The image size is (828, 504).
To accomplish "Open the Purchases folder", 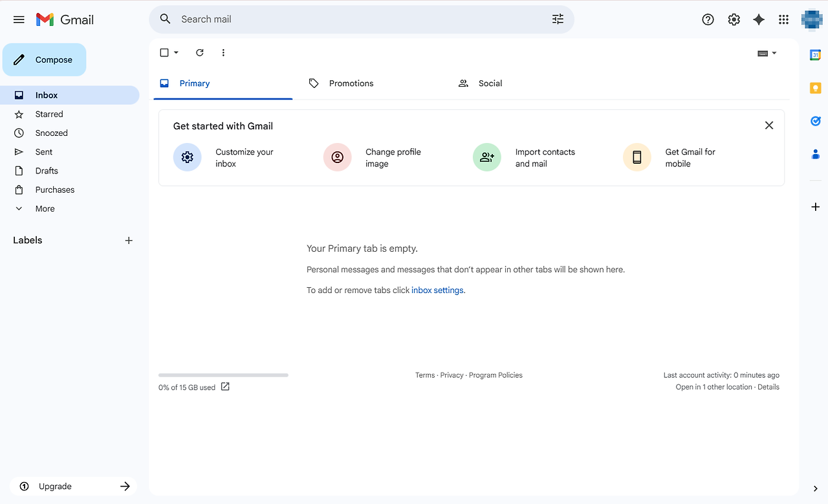I will 69,190.
